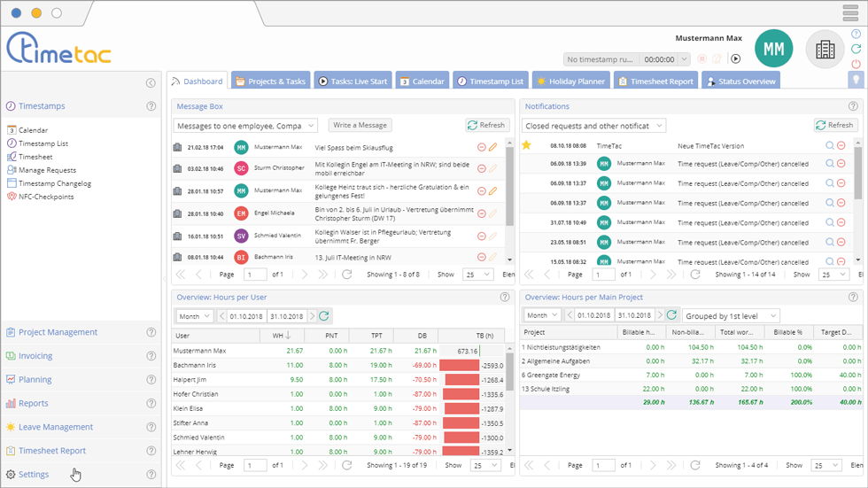Start the timestamp with the play button
868x488 pixels.
click(x=735, y=59)
